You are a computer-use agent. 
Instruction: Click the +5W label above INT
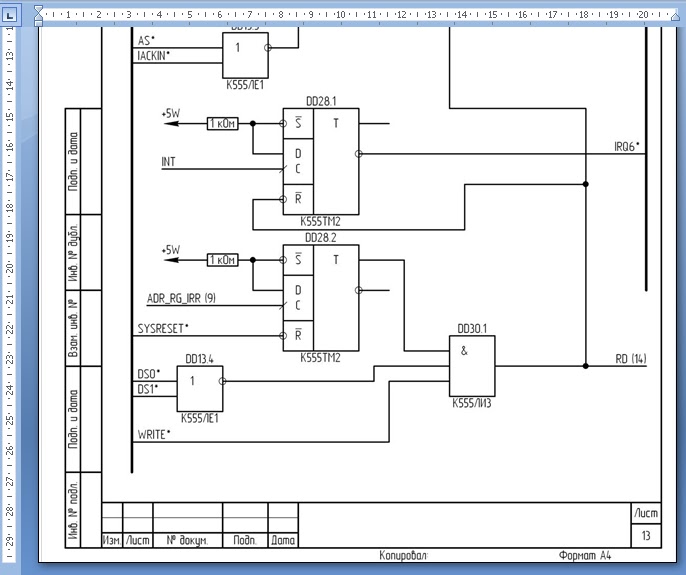tap(171, 113)
